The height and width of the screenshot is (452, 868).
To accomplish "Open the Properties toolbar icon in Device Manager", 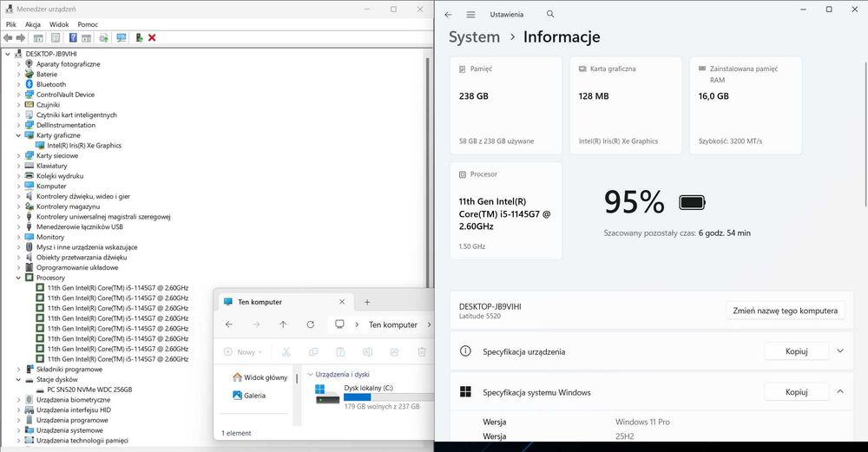I will click(56, 37).
